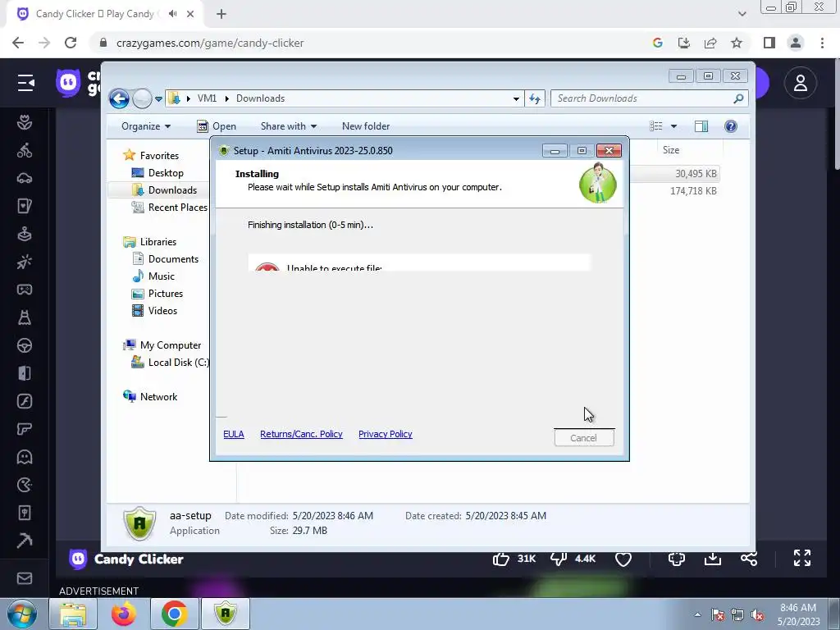Image resolution: width=840 pixels, height=630 pixels.
Task: Mute the Candy Clicker tab audio
Action: tap(172, 14)
